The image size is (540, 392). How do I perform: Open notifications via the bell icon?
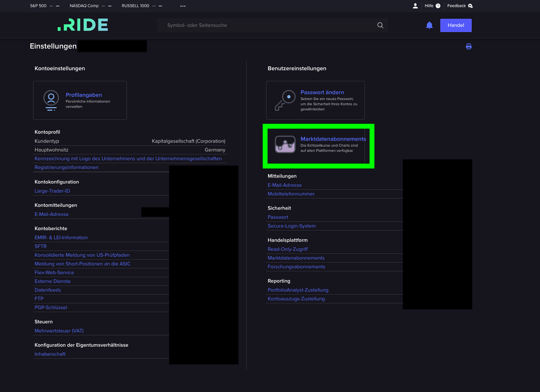429,25
